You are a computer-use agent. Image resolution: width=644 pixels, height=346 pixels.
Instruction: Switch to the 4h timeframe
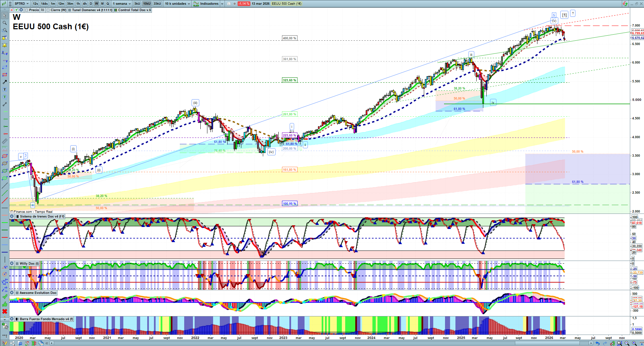pos(85,4)
